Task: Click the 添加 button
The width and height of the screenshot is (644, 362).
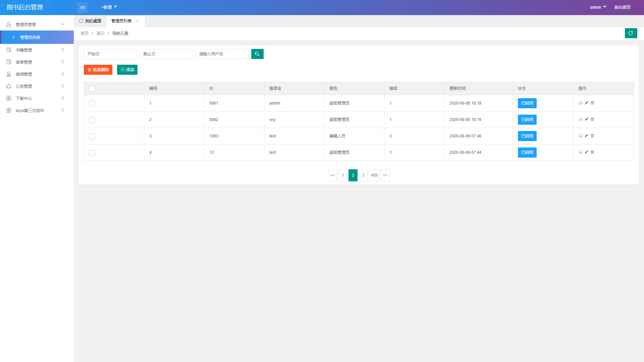Action: (127, 70)
